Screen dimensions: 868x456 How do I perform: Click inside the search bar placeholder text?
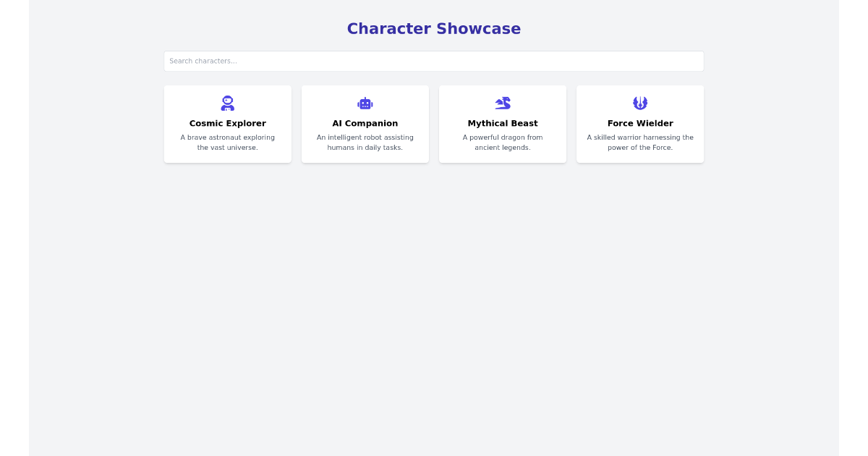coord(203,61)
